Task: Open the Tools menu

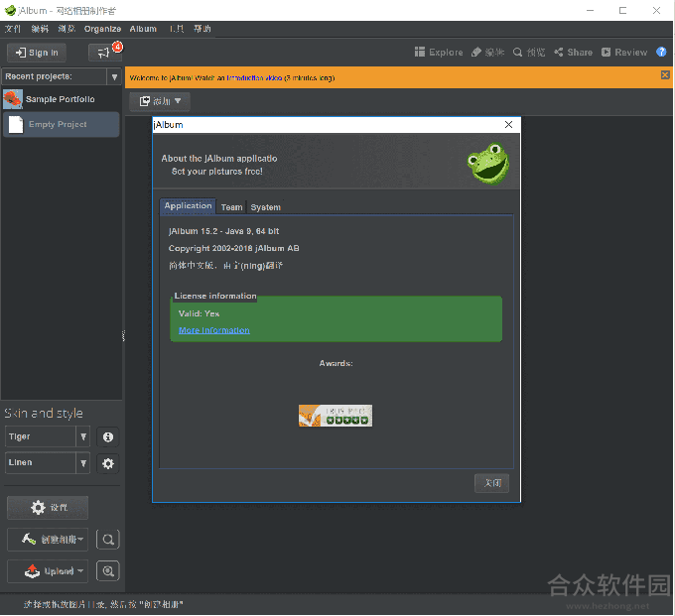Action: [x=177, y=29]
